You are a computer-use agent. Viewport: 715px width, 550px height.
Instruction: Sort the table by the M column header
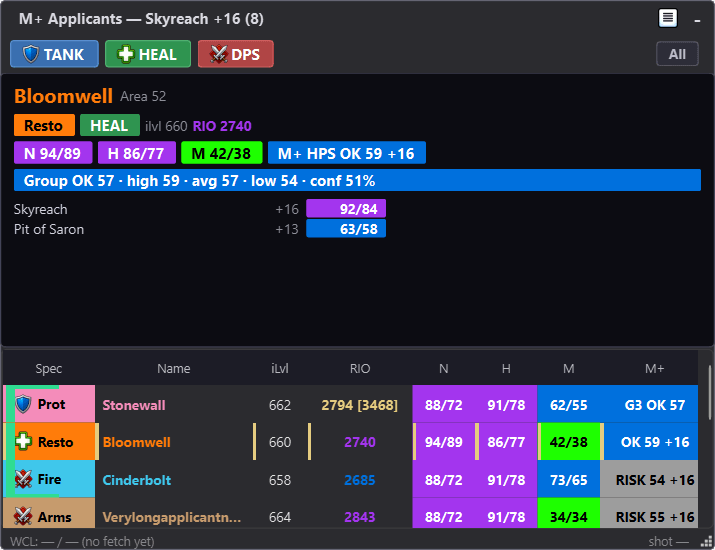569,368
